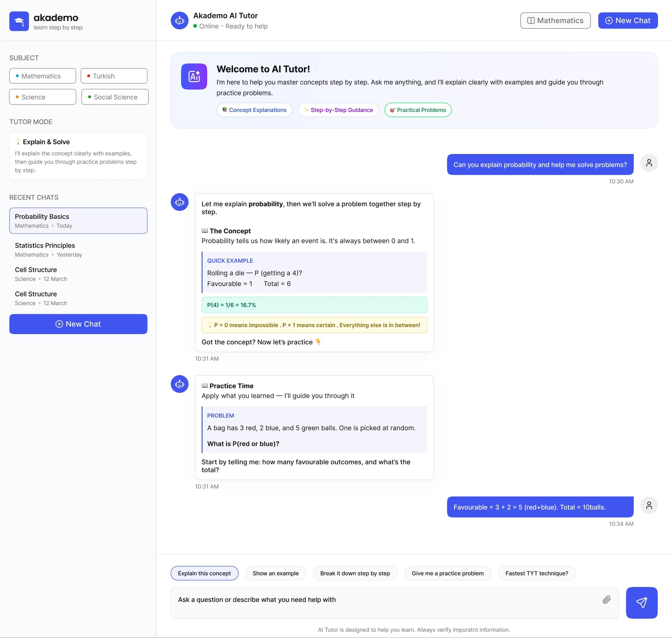Click the robot avatar next to Practice Time

[180, 384]
